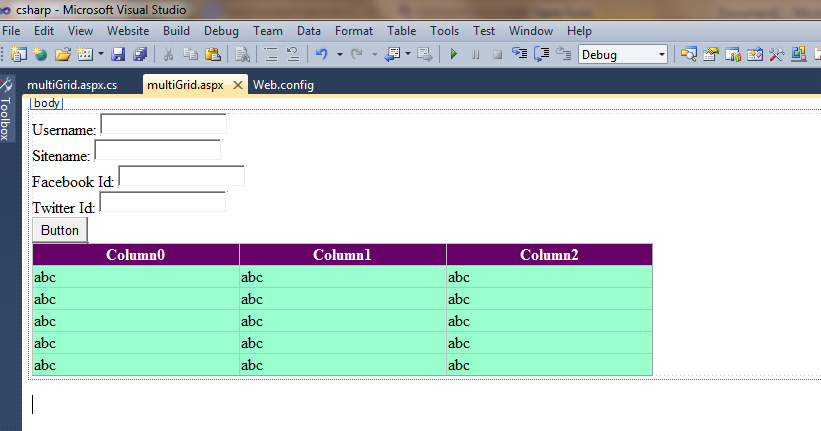821x431 pixels.
Task: Click the Comment out lines icon
Action: (x=271, y=54)
